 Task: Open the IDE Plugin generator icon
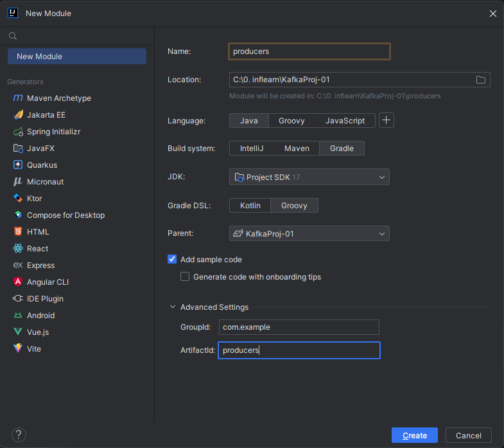coord(18,299)
